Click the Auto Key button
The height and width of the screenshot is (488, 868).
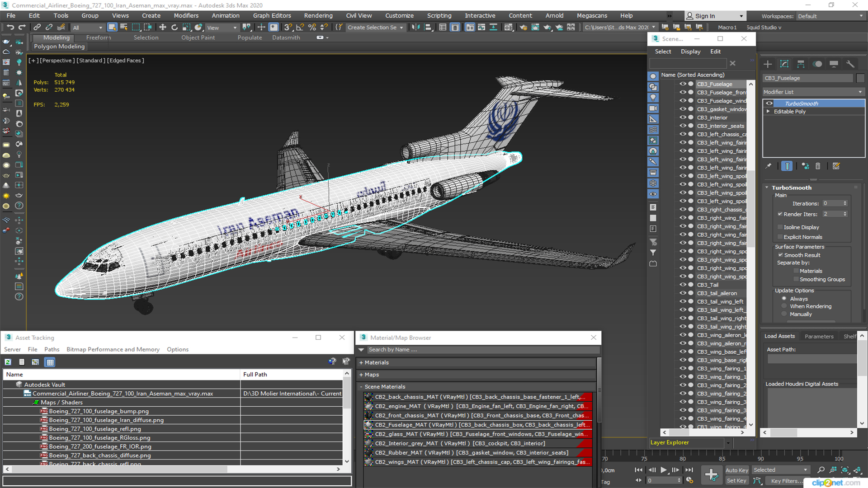click(x=737, y=470)
